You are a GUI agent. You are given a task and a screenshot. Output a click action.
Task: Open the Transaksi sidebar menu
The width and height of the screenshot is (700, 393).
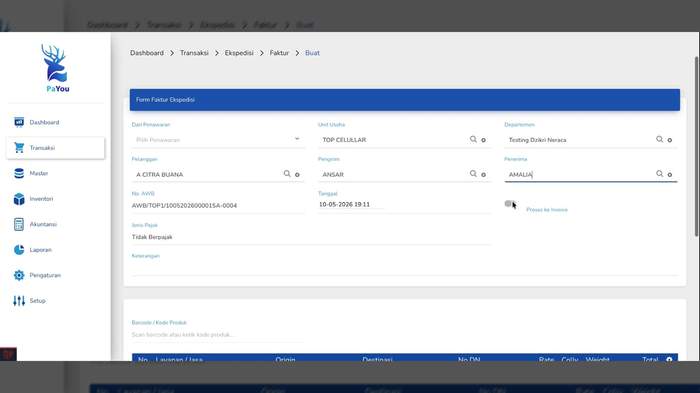pyautogui.click(x=55, y=148)
